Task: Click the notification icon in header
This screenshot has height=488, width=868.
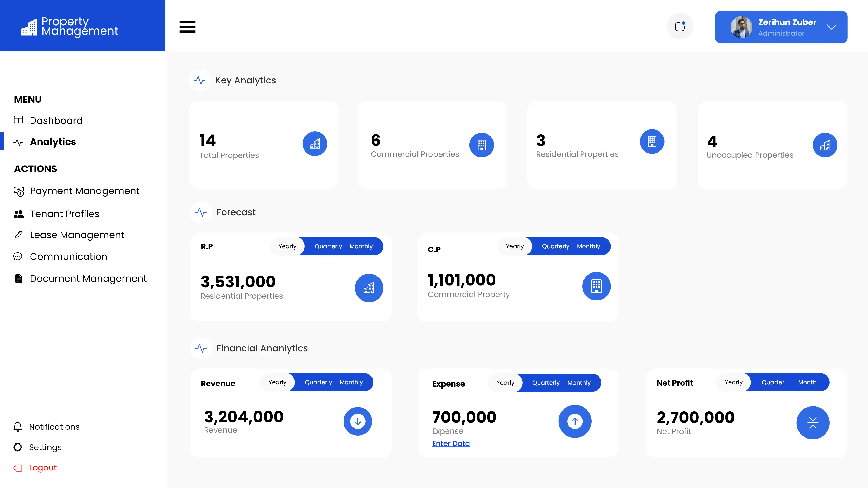Action: (x=680, y=26)
